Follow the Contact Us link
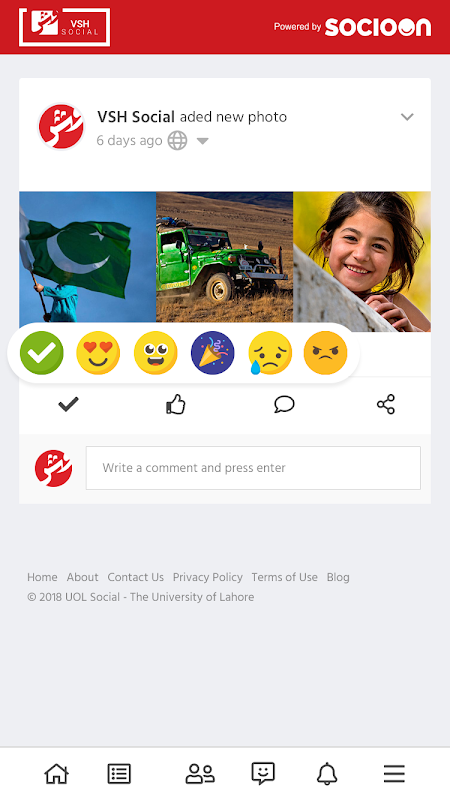 click(x=136, y=577)
